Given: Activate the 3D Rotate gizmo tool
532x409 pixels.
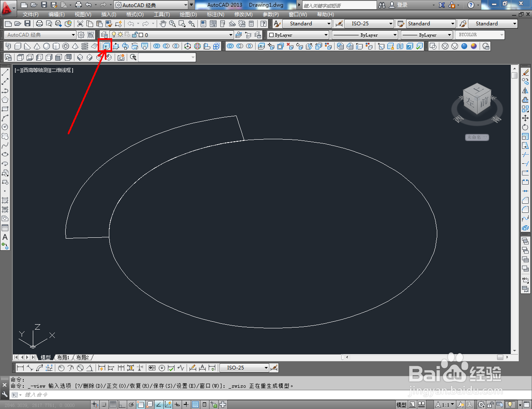Looking at the screenshot, I should (197, 46).
